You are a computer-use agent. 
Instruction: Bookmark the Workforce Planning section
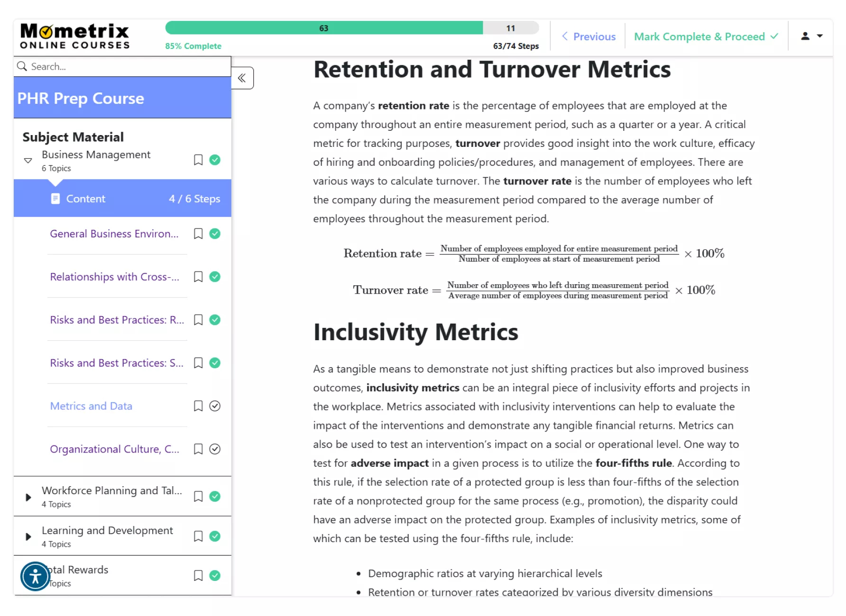click(198, 497)
